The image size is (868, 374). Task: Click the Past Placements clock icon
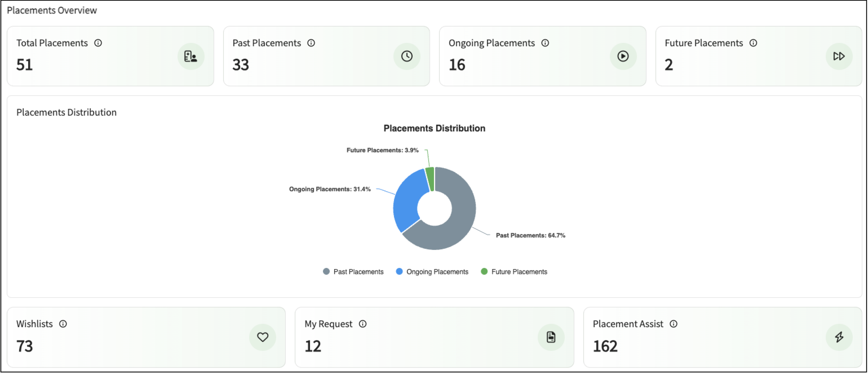coord(407,56)
